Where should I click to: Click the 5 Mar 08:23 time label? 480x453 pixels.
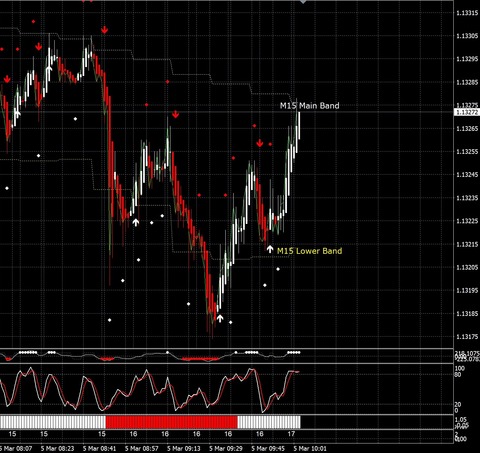click(57, 448)
